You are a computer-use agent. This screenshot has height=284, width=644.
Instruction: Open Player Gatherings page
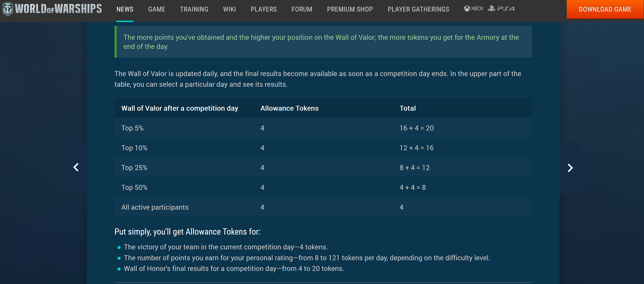point(418,9)
